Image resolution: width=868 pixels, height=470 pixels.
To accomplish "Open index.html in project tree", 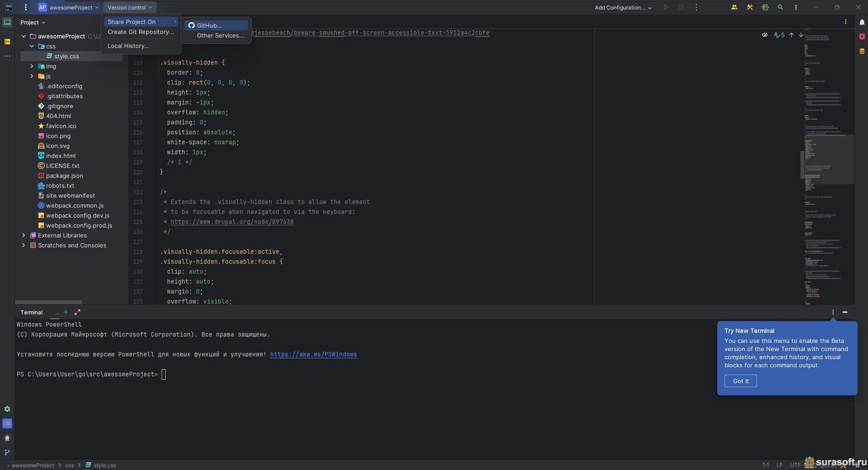I will pyautogui.click(x=60, y=156).
